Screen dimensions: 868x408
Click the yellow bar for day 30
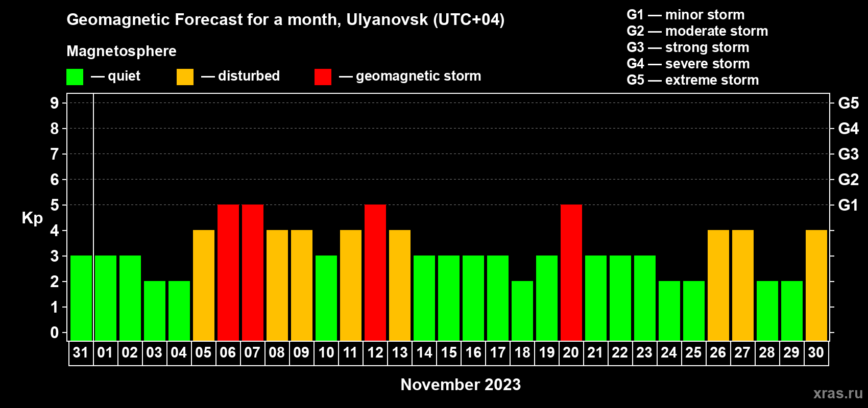[816, 285]
